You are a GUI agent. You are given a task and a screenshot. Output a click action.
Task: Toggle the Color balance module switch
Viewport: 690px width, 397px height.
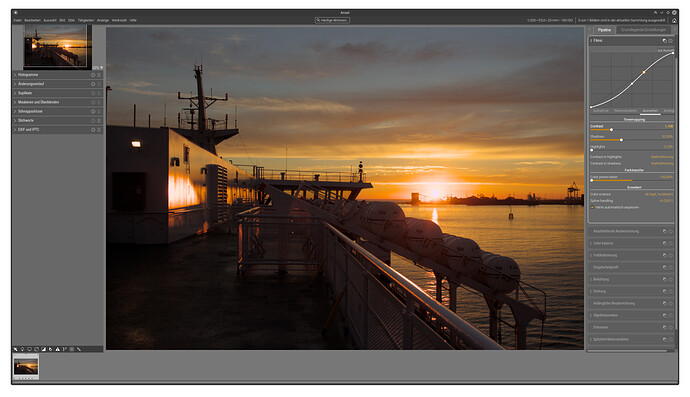(591, 243)
